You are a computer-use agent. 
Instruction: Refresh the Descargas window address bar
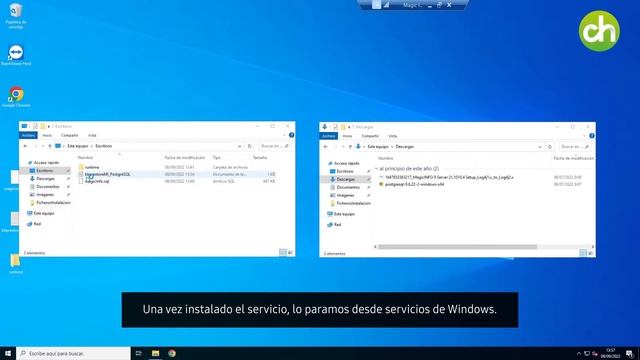click(550, 147)
